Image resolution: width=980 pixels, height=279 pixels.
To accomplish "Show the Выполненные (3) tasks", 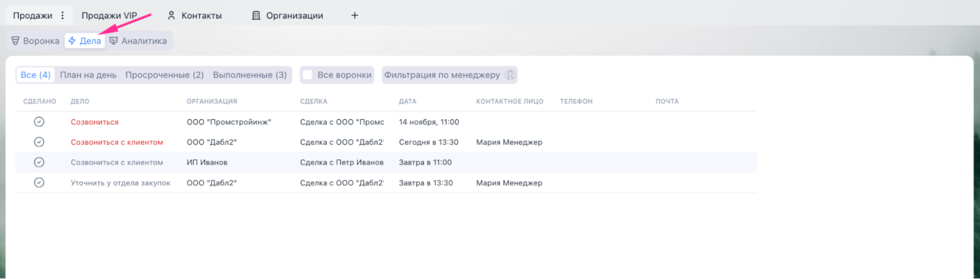I will coord(250,75).
